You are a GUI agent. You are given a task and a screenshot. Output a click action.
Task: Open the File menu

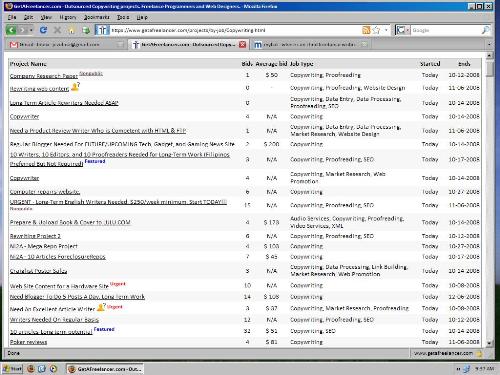12,17
